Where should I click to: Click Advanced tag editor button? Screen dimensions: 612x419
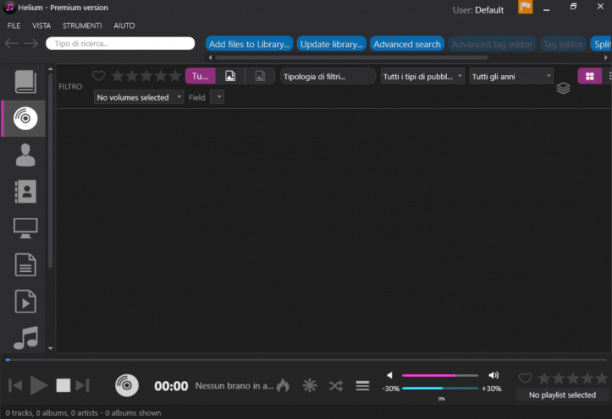(x=492, y=44)
